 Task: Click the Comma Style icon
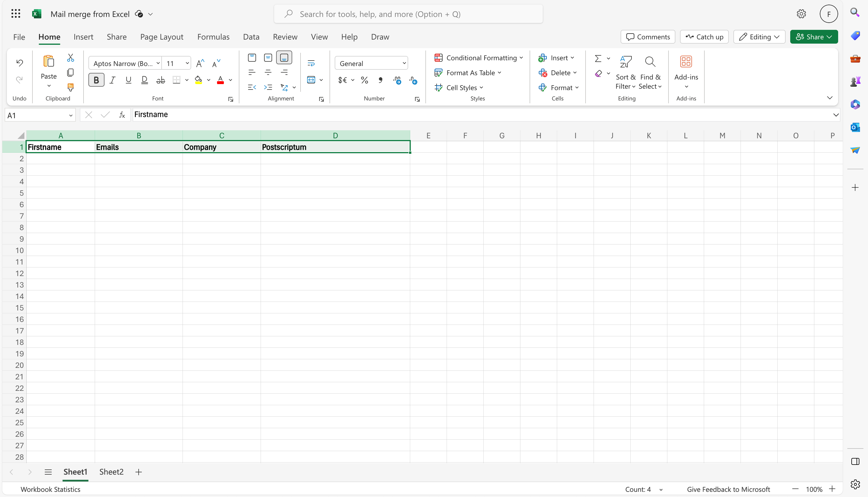(x=380, y=80)
